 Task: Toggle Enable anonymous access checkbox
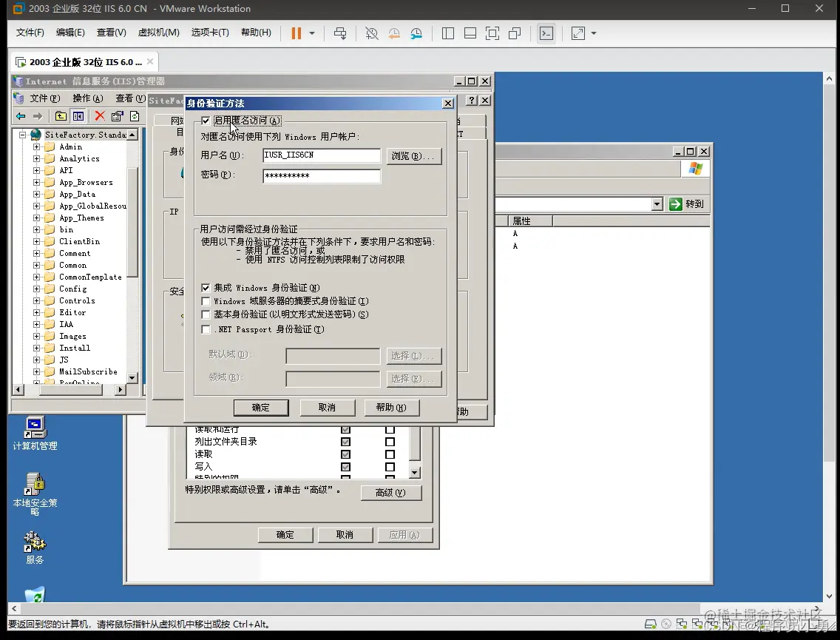coord(206,121)
